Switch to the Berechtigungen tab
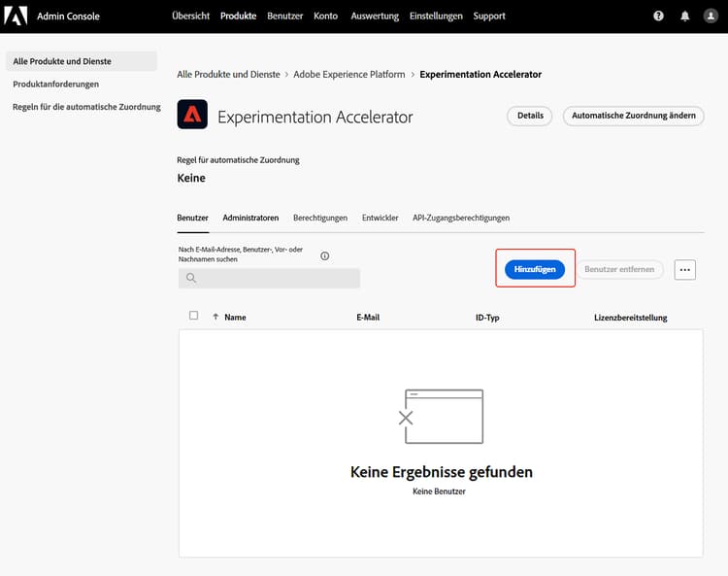Viewport: 728px width, 576px height. 320,218
